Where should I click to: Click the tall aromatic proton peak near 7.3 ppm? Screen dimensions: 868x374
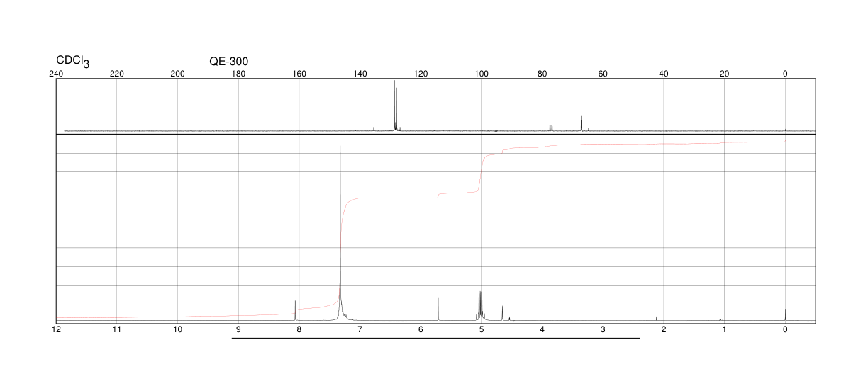[340, 230]
